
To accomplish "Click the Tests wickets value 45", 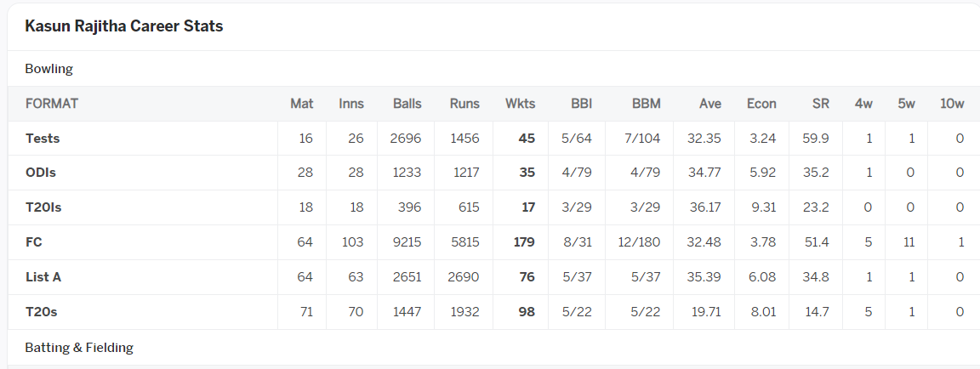I will coord(527,139).
